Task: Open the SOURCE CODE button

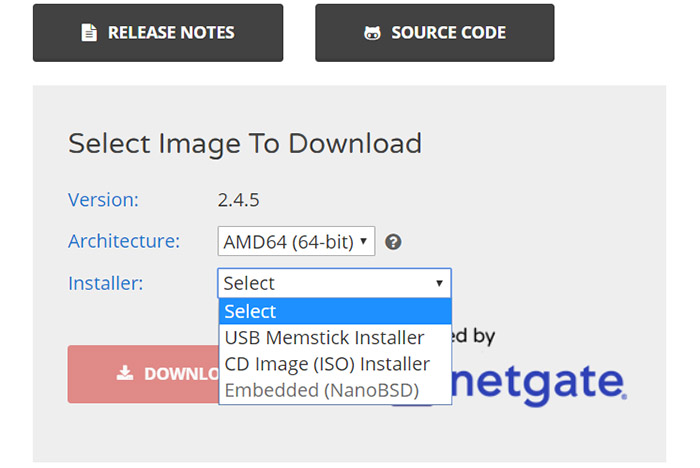Action: coord(435,33)
